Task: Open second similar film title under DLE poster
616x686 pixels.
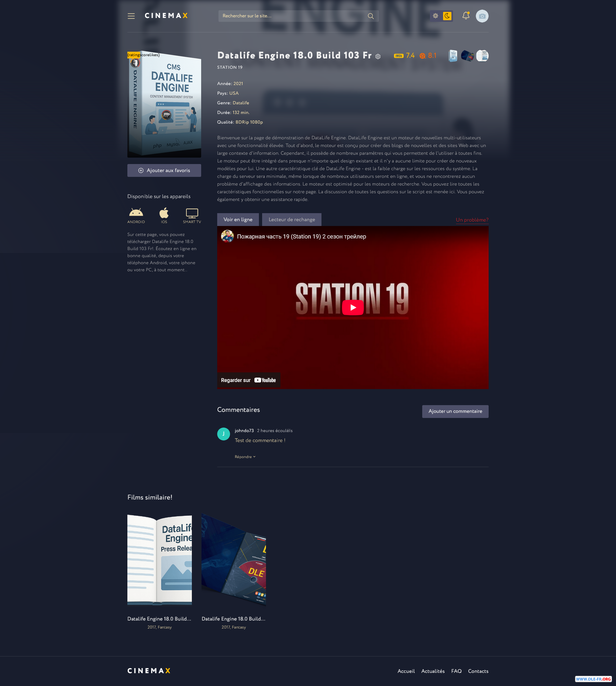Action: [234, 619]
